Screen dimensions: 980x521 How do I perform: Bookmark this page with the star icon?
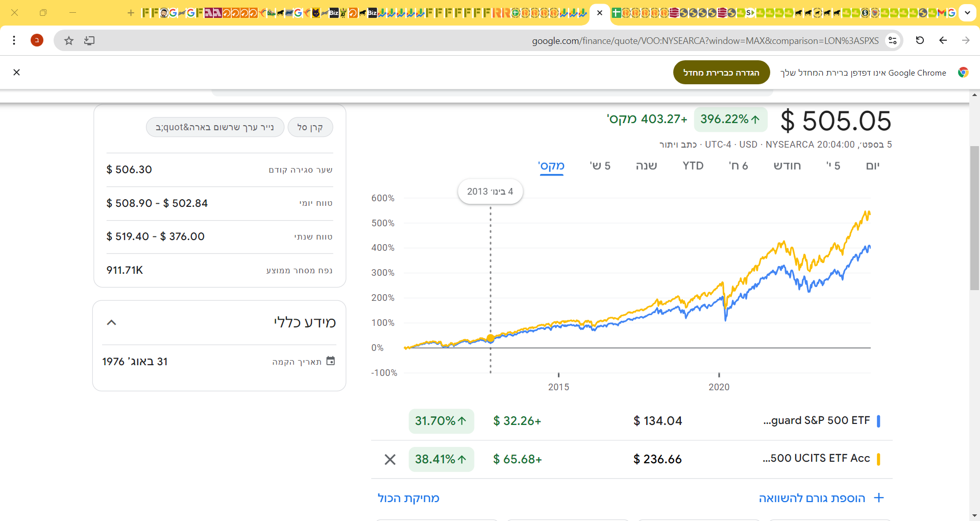coord(69,40)
